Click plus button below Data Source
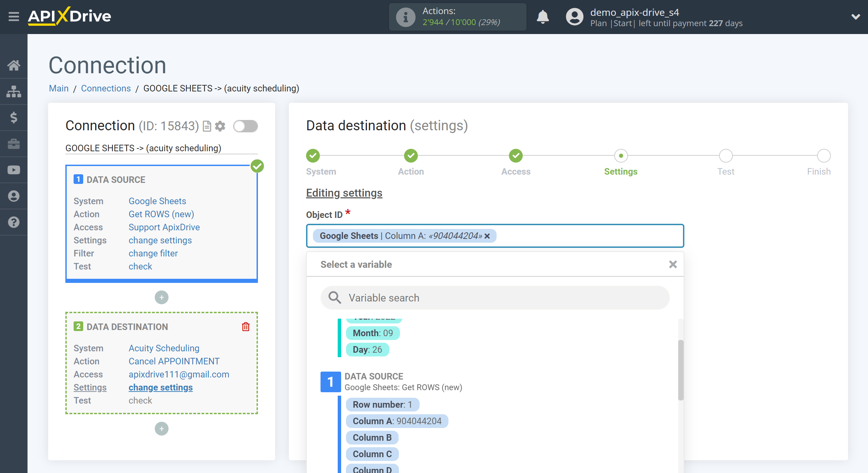The width and height of the screenshot is (868, 473). tap(162, 297)
